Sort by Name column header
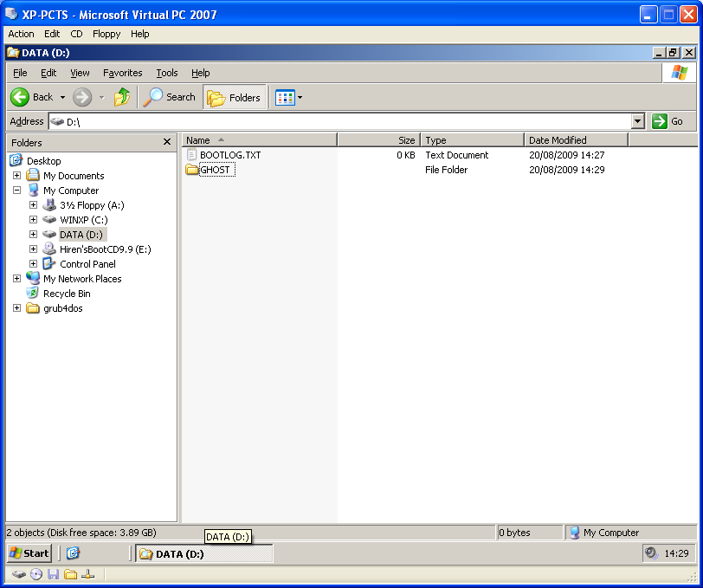 point(259,140)
